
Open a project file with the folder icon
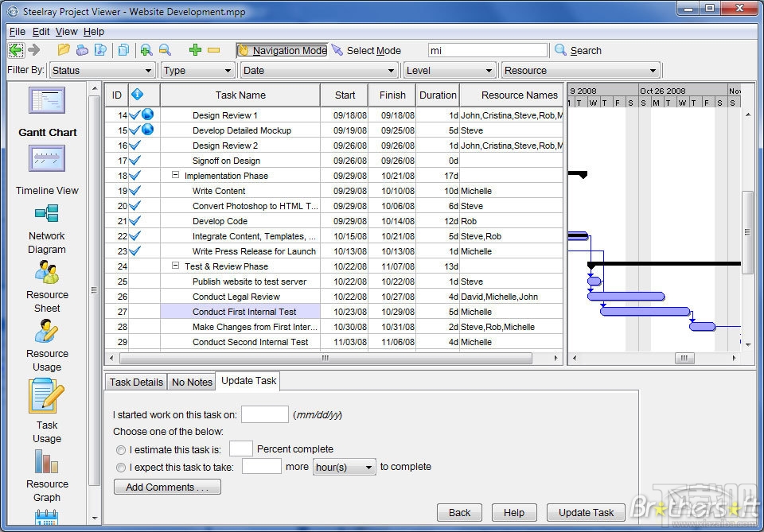click(x=63, y=49)
